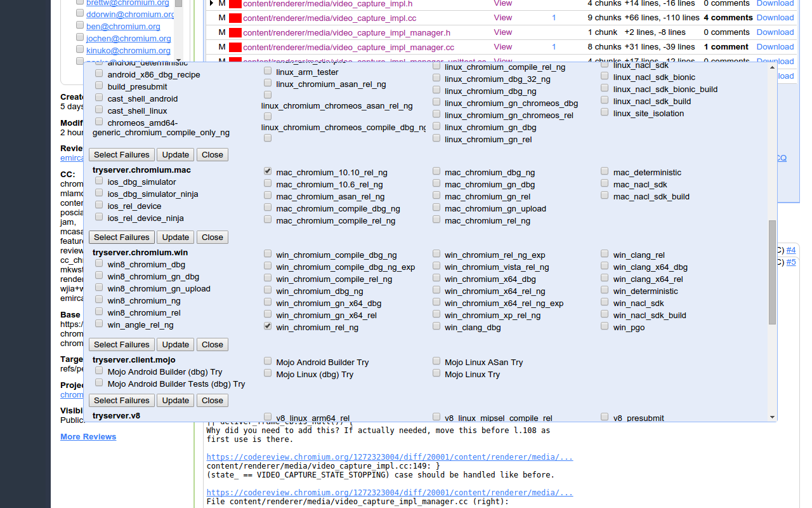Click the tryserver.client.mojo heading

134,360
